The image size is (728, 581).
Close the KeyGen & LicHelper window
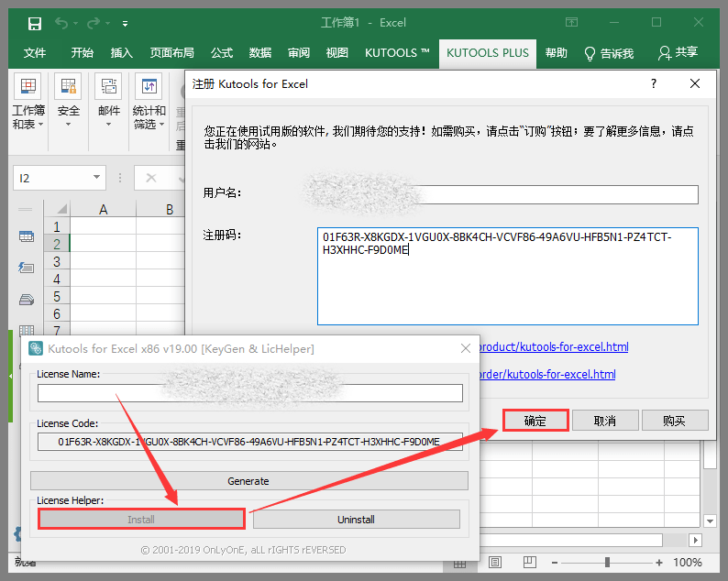[x=466, y=348]
